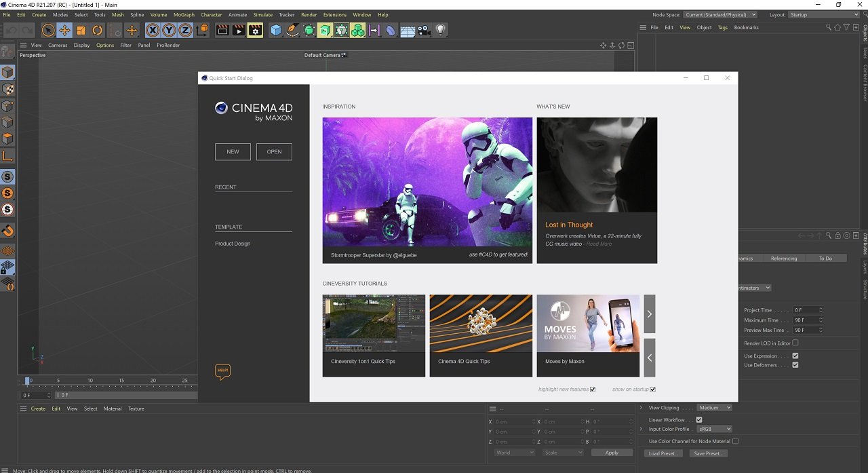Click the NEW button in Quick Start
This screenshot has width=868, height=473.
(x=233, y=151)
